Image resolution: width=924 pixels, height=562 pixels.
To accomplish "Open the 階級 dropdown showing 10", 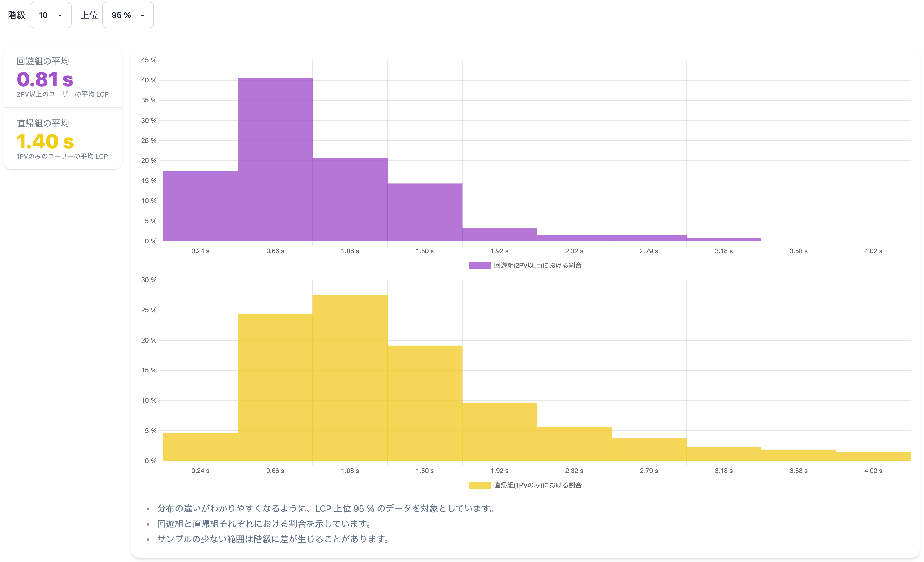I will [50, 15].
